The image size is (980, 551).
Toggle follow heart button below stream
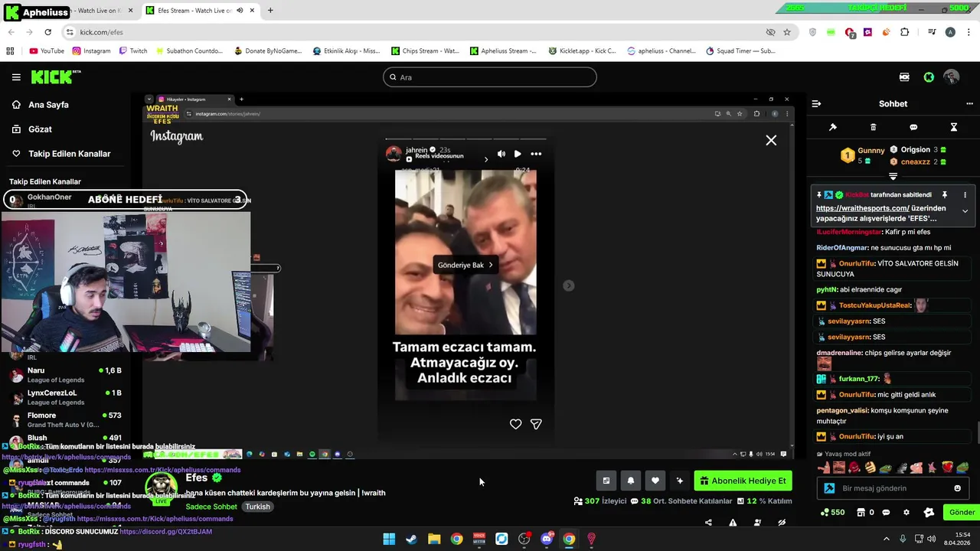(655, 481)
